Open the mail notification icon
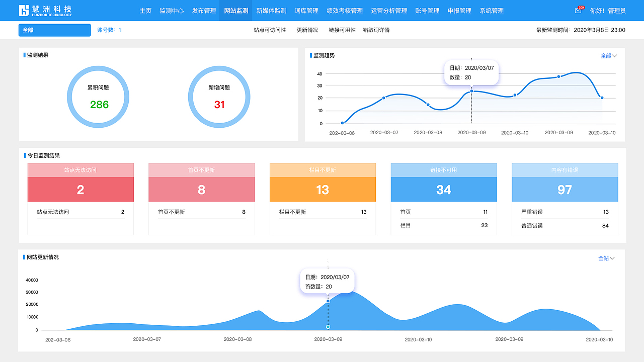The height and width of the screenshot is (362, 644). [578, 11]
